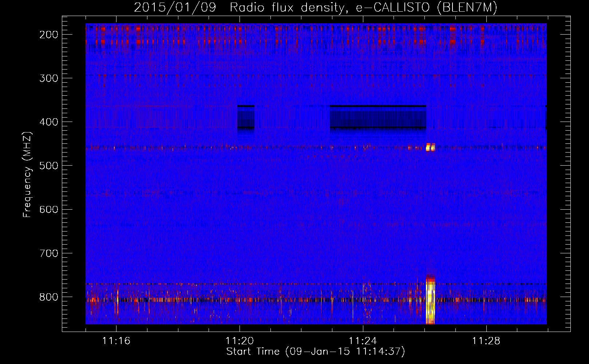The width and height of the screenshot is (589, 364).
Task: Click the 'Start Time (09-Jan-15 11:14:37)' label
Action: pos(316,352)
